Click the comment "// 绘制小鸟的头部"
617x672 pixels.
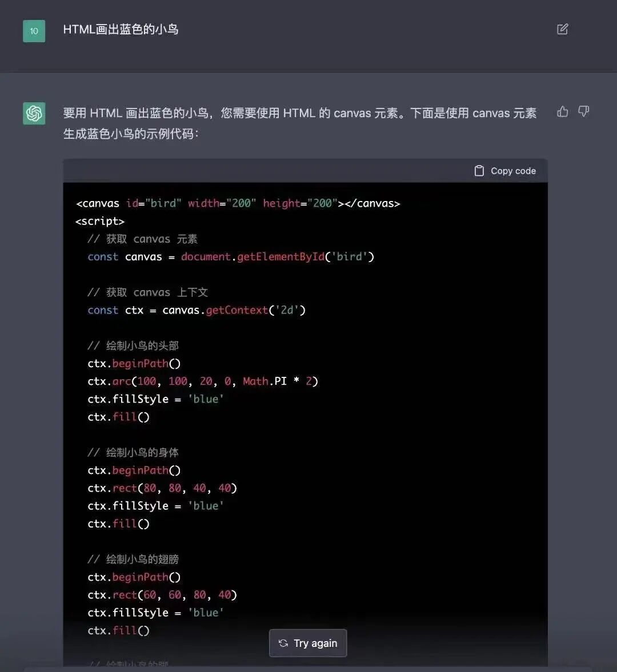[133, 345]
